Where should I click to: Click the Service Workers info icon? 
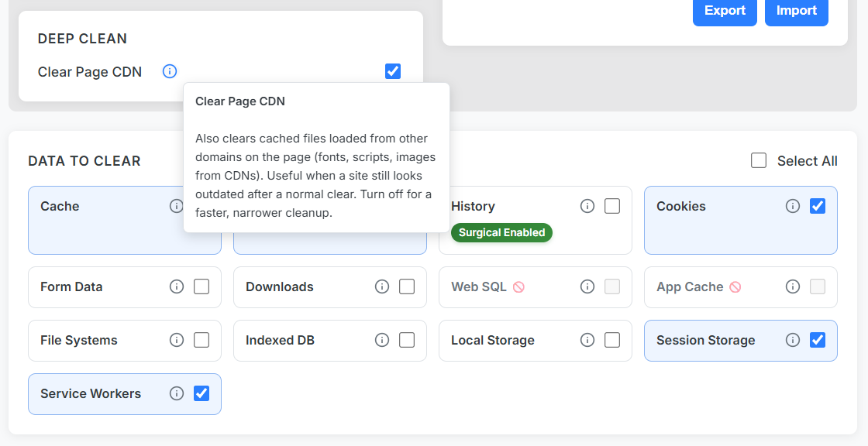(x=177, y=393)
